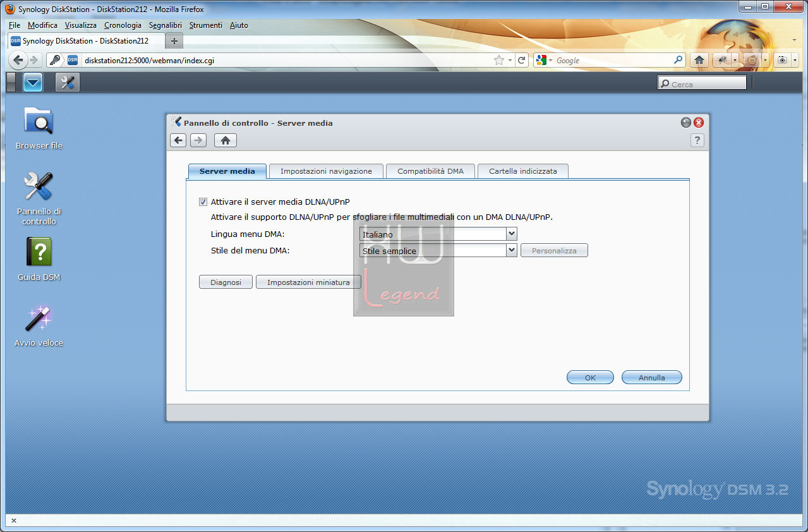Click the DSM site identity icon
The width and height of the screenshot is (808, 532).
click(73, 60)
